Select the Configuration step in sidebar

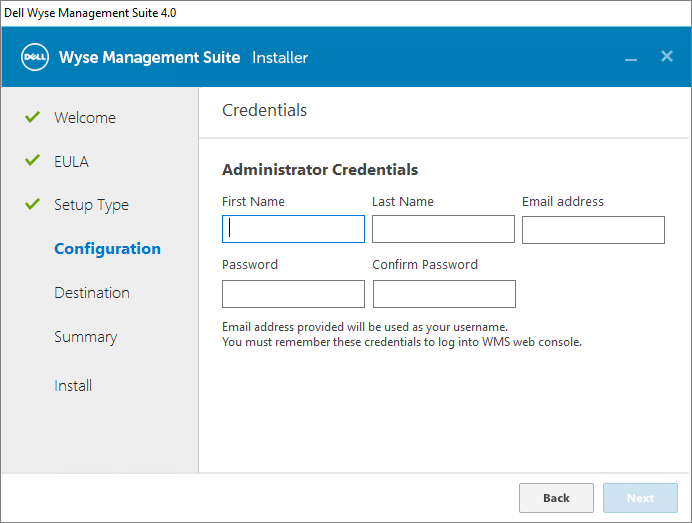(107, 249)
